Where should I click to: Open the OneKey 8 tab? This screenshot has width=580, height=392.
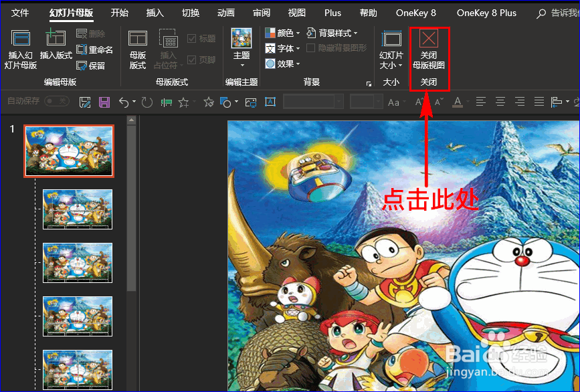click(415, 13)
